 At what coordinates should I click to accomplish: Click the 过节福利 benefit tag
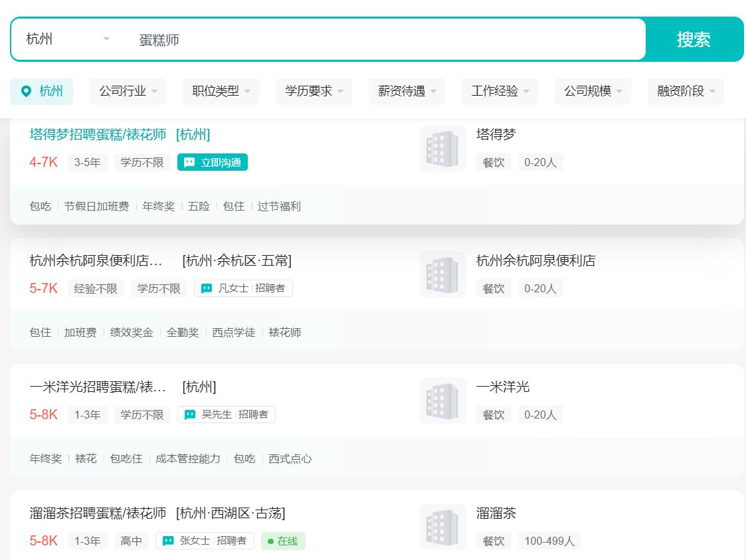pyautogui.click(x=279, y=206)
